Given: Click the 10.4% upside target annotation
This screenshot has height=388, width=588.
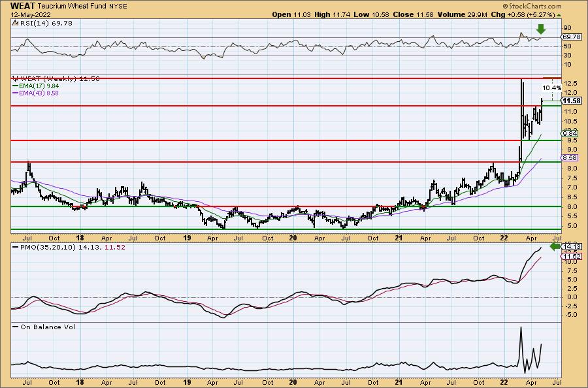Looking at the screenshot, I should pos(552,88).
